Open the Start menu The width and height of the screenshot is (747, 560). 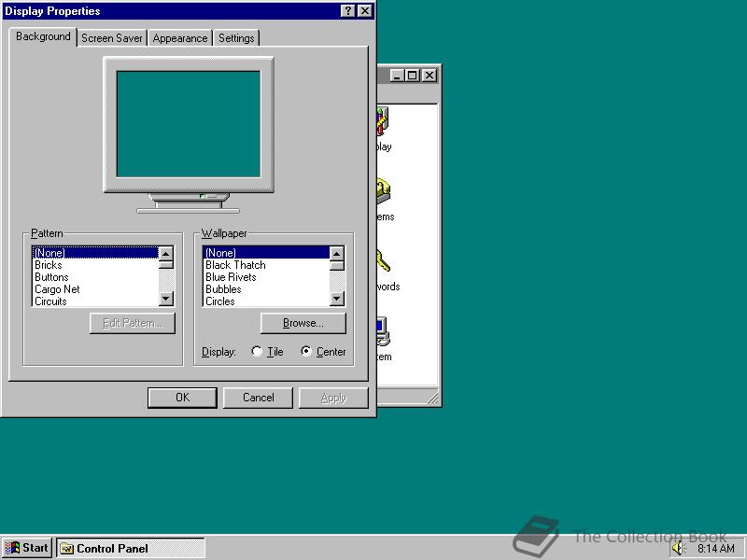coord(25,548)
